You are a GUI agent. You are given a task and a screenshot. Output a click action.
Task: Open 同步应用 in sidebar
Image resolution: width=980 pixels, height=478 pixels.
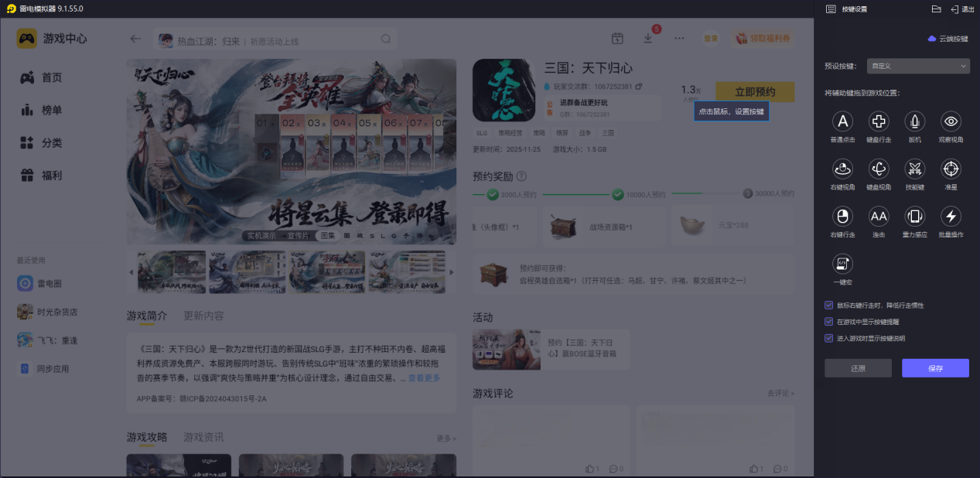coord(43,369)
